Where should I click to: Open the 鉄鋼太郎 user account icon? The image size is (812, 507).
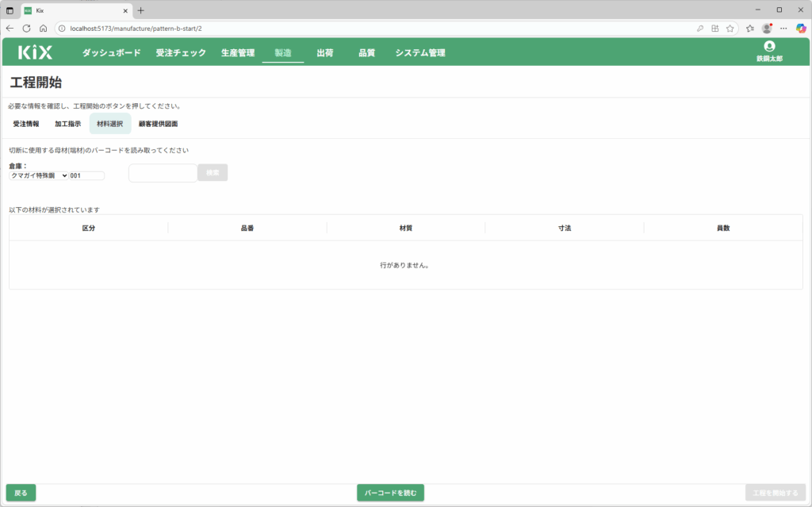768,47
